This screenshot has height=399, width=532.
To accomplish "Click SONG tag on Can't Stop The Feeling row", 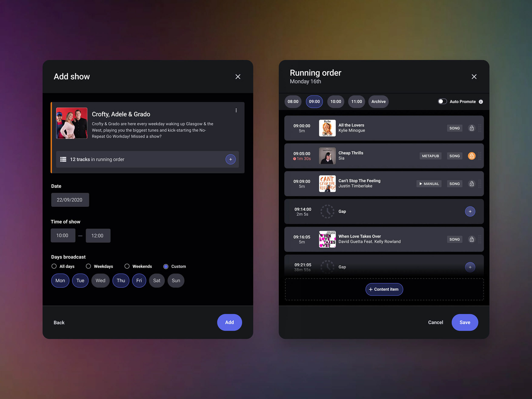I will [x=455, y=184].
